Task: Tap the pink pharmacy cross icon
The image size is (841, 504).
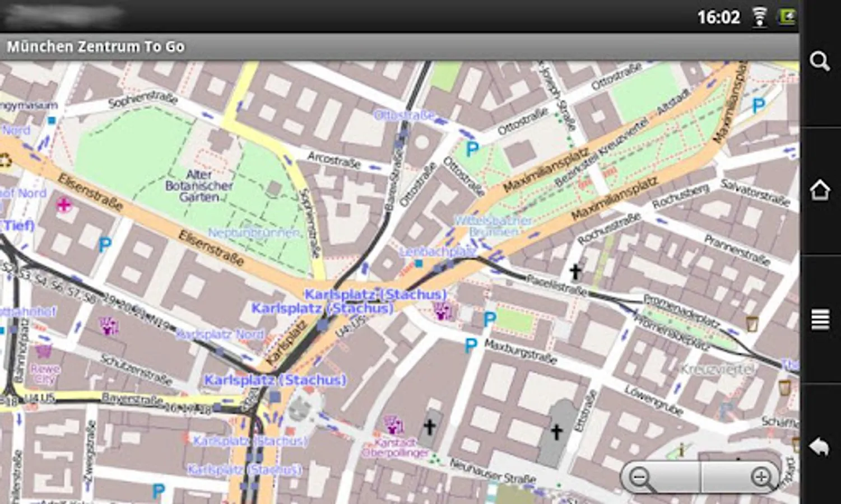Action: [x=64, y=205]
